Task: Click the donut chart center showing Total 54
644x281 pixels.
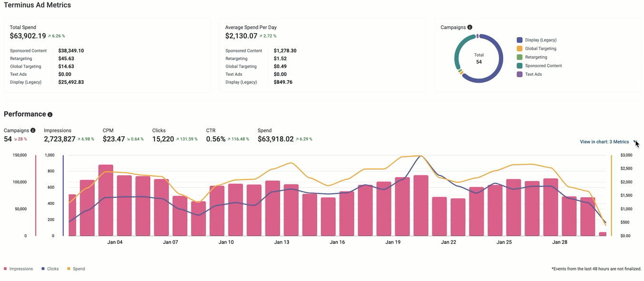Action: [x=478, y=59]
